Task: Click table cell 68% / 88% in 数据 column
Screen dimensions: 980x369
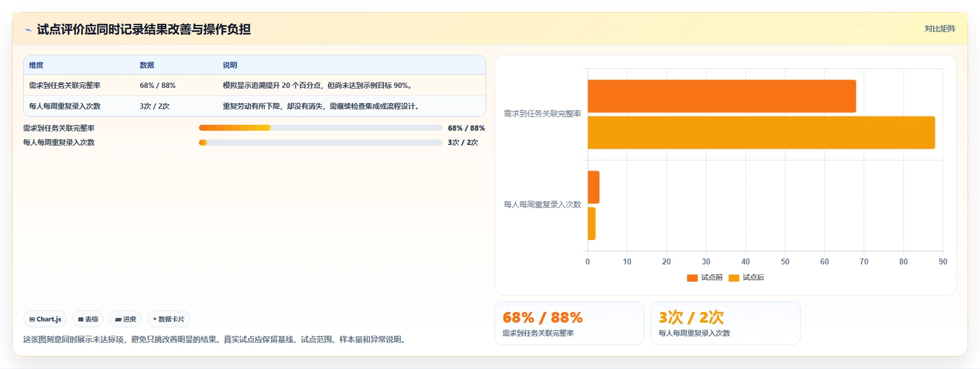Action: coord(157,86)
